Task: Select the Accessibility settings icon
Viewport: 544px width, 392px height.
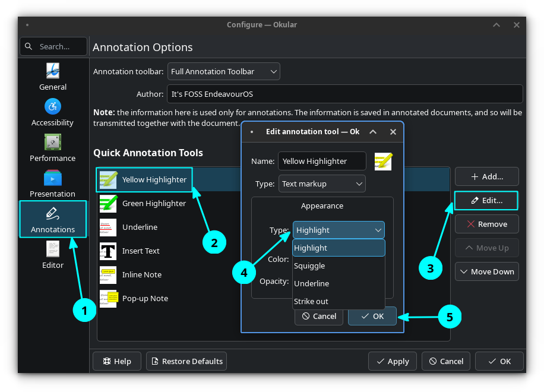Action: coord(53,112)
